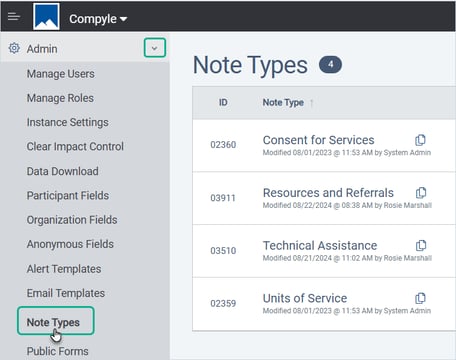The height and width of the screenshot is (360, 456).
Task: Copy the Units of Service note type
Action: (420, 298)
